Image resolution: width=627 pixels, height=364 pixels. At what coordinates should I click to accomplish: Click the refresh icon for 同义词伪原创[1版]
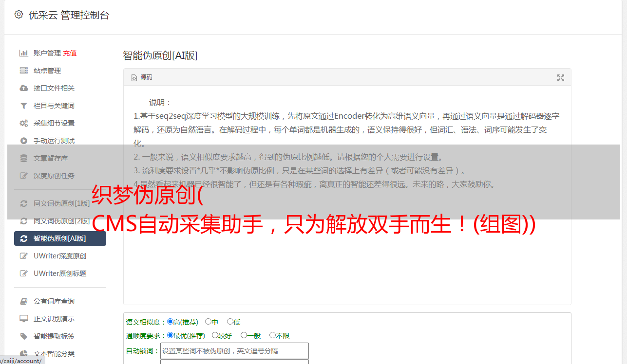tap(23, 203)
